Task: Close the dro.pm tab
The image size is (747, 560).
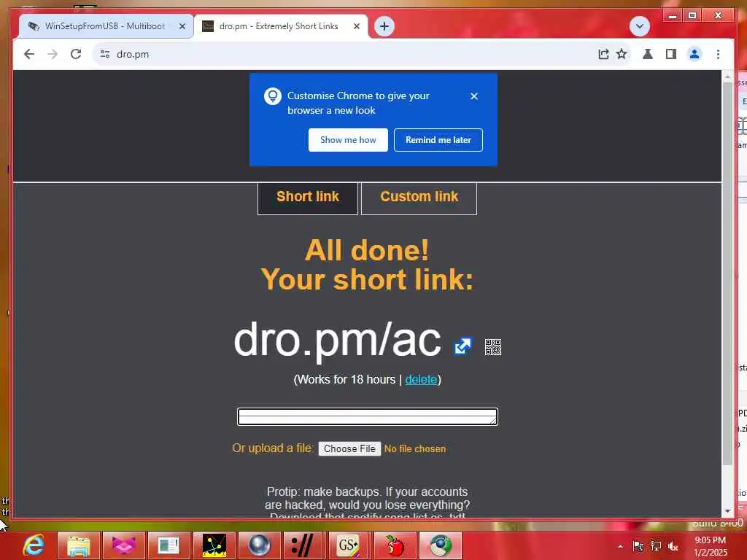Action: pos(356,26)
